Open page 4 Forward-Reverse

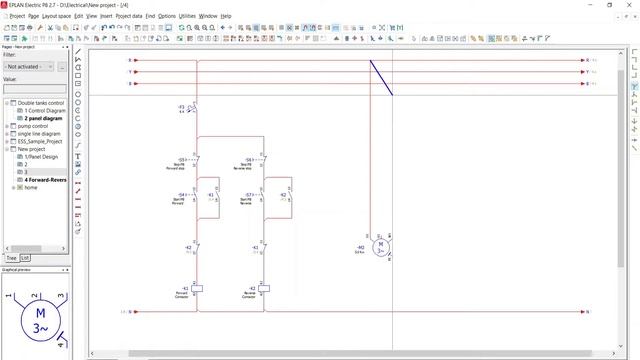45,180
